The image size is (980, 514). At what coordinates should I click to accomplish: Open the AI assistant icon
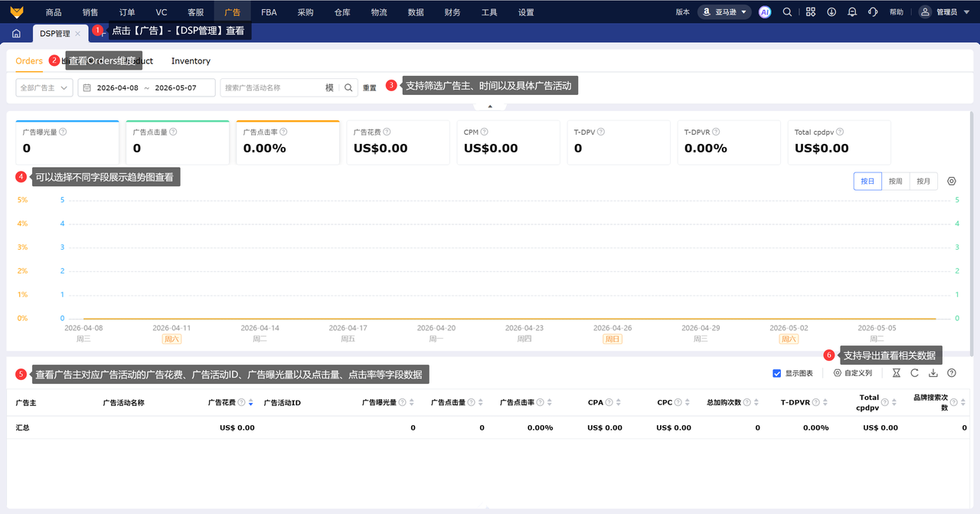(x=764, y=12)
